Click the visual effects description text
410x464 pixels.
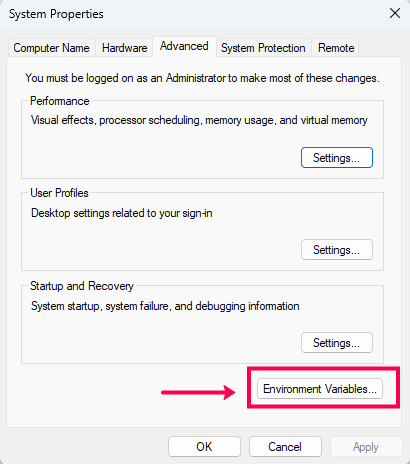(199, 120)
